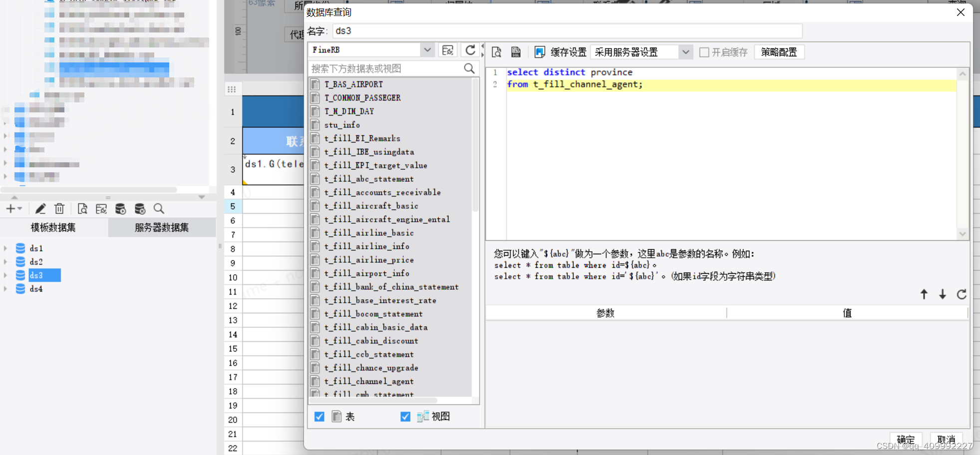Image resolution: width=980 pixels, height=455 pixels.
Task: Click the 取消 button
Action: tap(946, 440)
